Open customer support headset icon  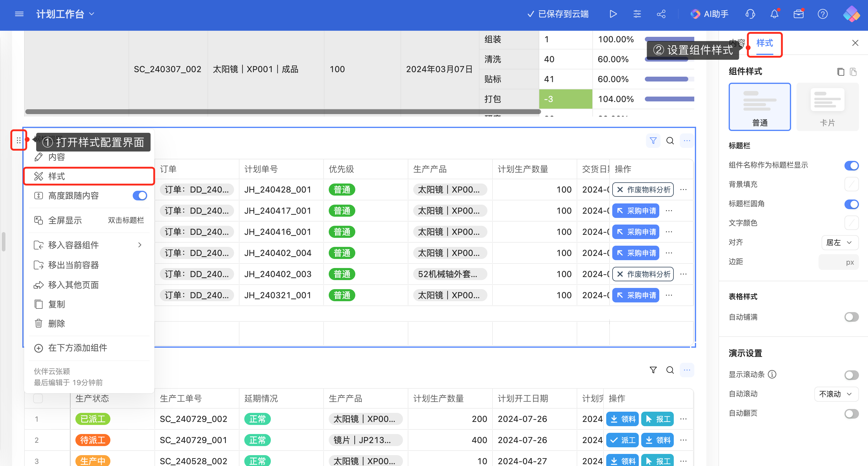tap(750, 14)
